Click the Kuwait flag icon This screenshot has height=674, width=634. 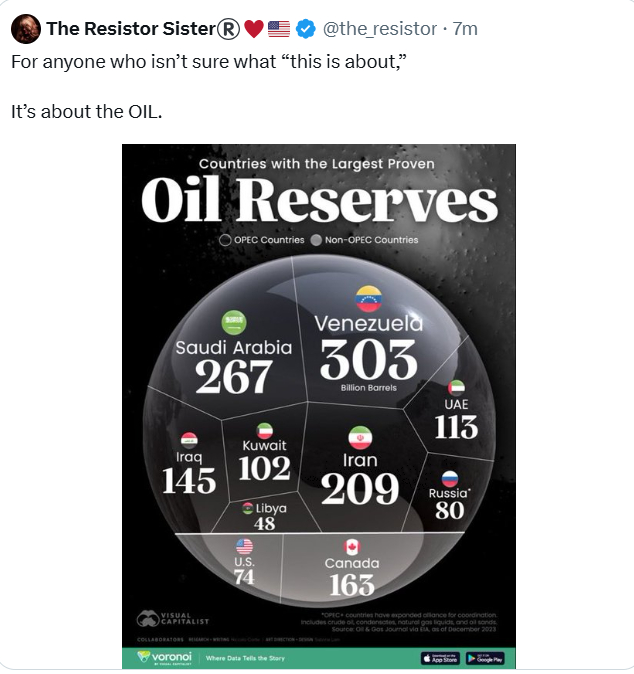click(x=265, y=430)
